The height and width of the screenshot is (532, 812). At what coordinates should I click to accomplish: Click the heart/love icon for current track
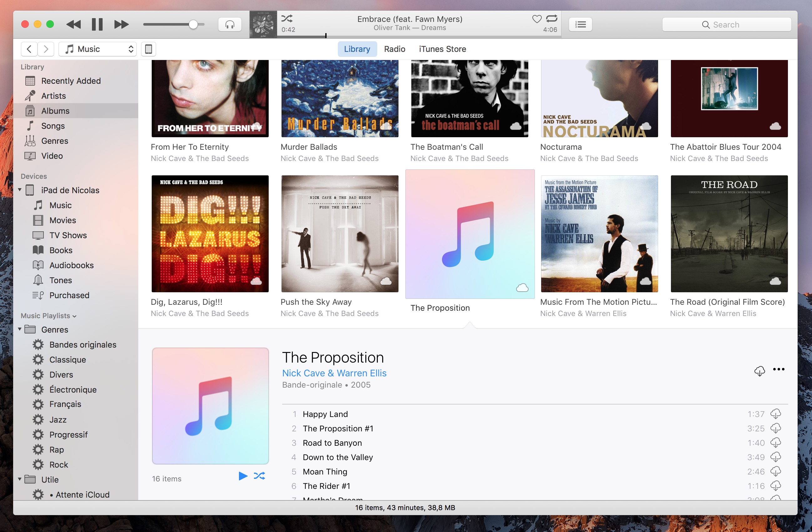point(536,20)
